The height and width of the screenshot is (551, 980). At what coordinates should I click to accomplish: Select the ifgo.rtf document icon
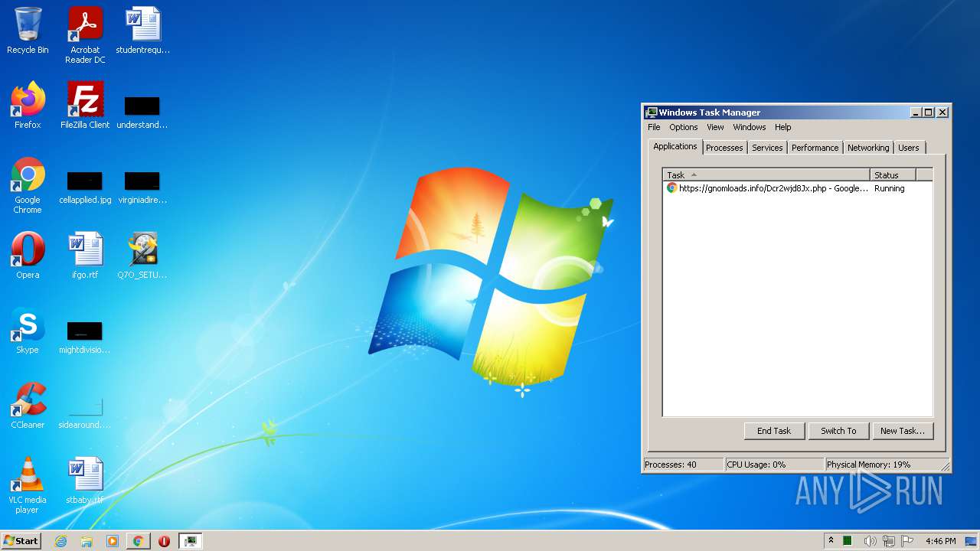(x=85, y=256)
